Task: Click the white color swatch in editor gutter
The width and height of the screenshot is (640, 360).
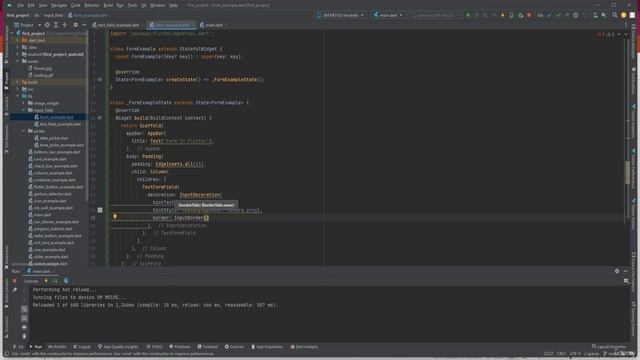Action: pos(100,210)
